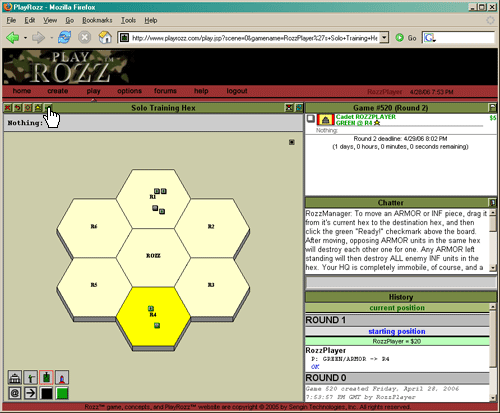This screenshot has width=500, height=413.
Task: Open the forward button history dropdown
Action: 51,38
